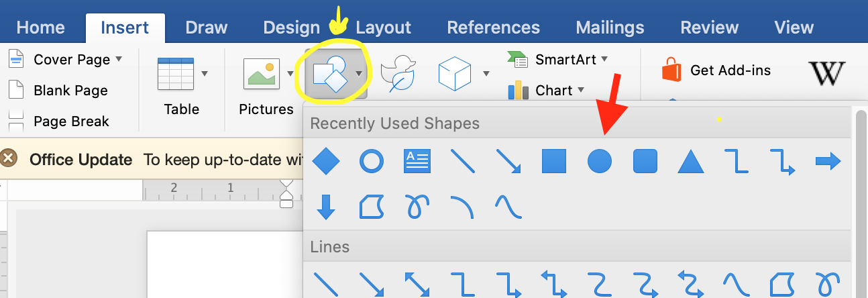The width and height of the screenshot is (868, 298).
Task: Dismiss the Office Update notification bar
Action: (x=9, y=159)
